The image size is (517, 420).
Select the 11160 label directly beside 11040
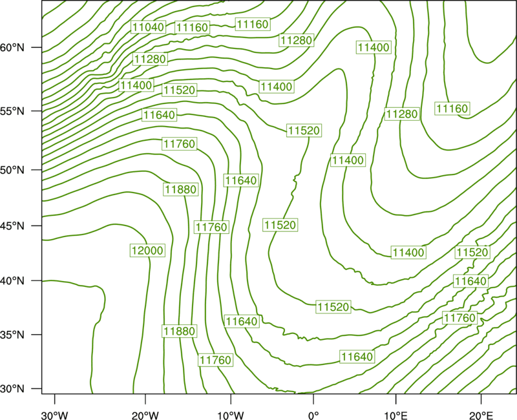pyautogui.click(x=192, y=27)
